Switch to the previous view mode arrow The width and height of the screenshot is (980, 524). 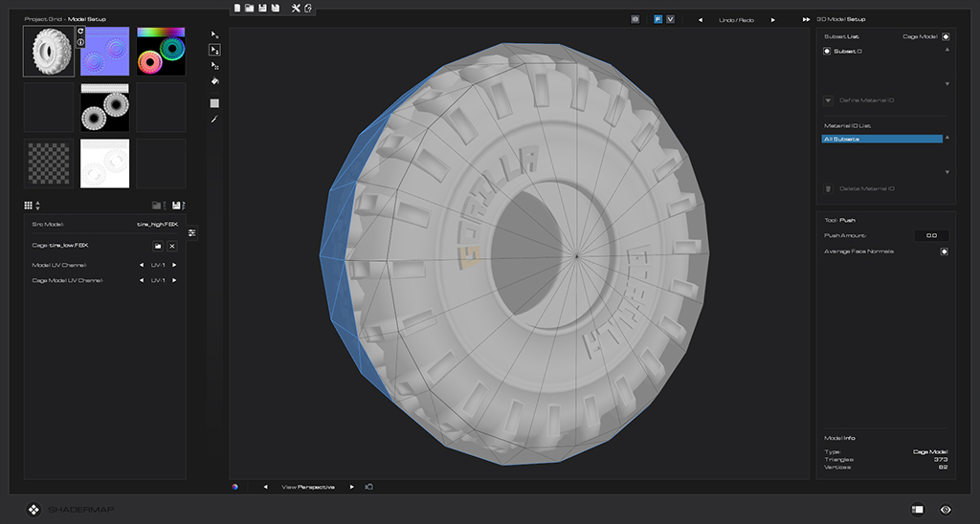(x=265, y=487)
